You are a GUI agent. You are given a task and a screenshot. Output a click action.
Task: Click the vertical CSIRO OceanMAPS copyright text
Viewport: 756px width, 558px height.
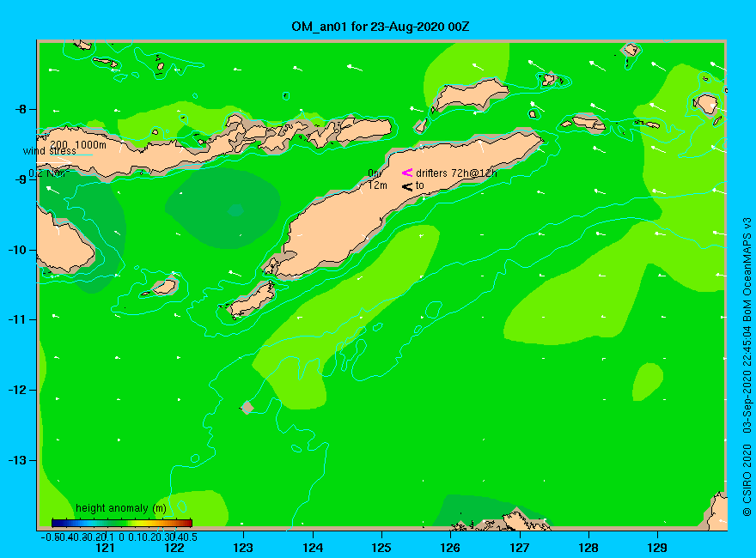[x=747, y=367]
